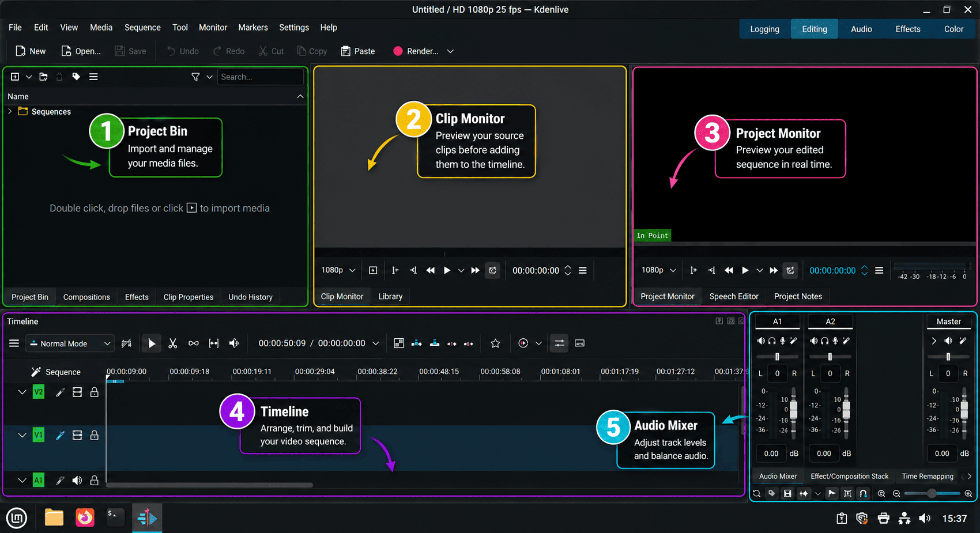Select the slip tool (infinity icon) in the timeline toolbar
This screenshot has width=980, height=533.
pyautogui.click(x=193, y=343)
